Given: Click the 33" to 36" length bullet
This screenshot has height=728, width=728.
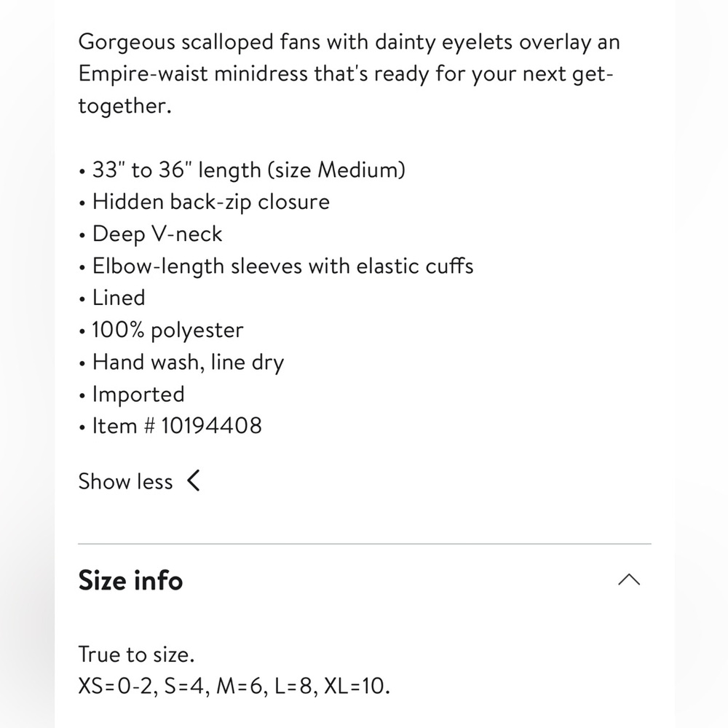Looking at the screenshot, I should coord(248,170).
